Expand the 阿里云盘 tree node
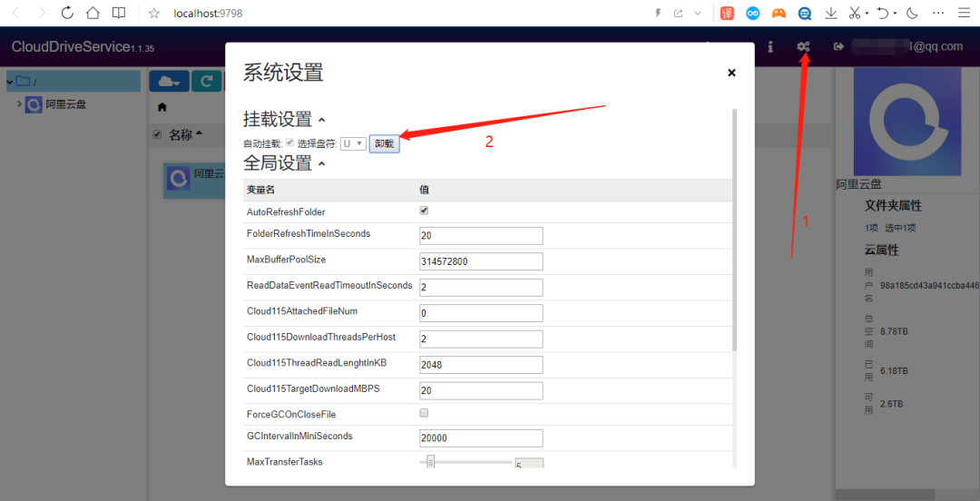Viewport: 980px width, 501px height. click(x=20, y=104)
